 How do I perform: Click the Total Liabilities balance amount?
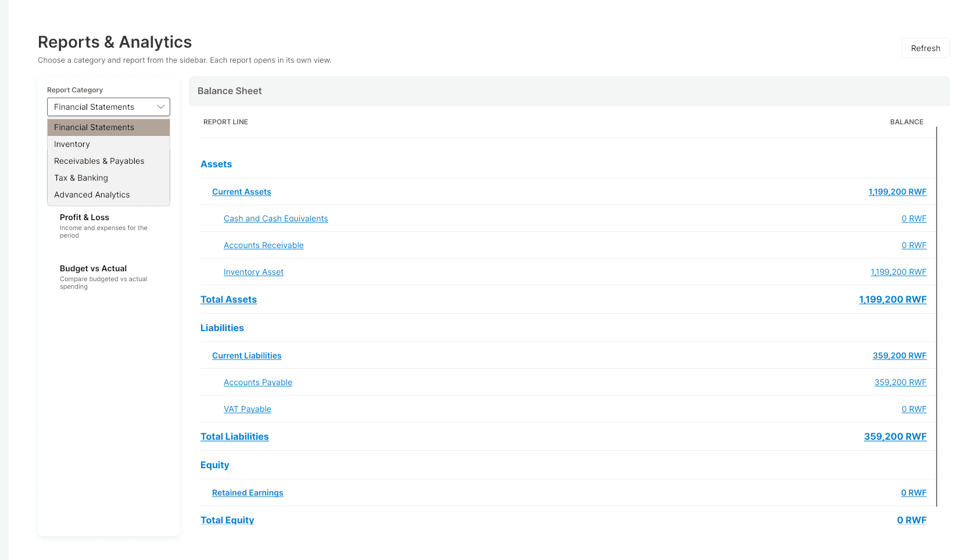click(x=895, y=437)
